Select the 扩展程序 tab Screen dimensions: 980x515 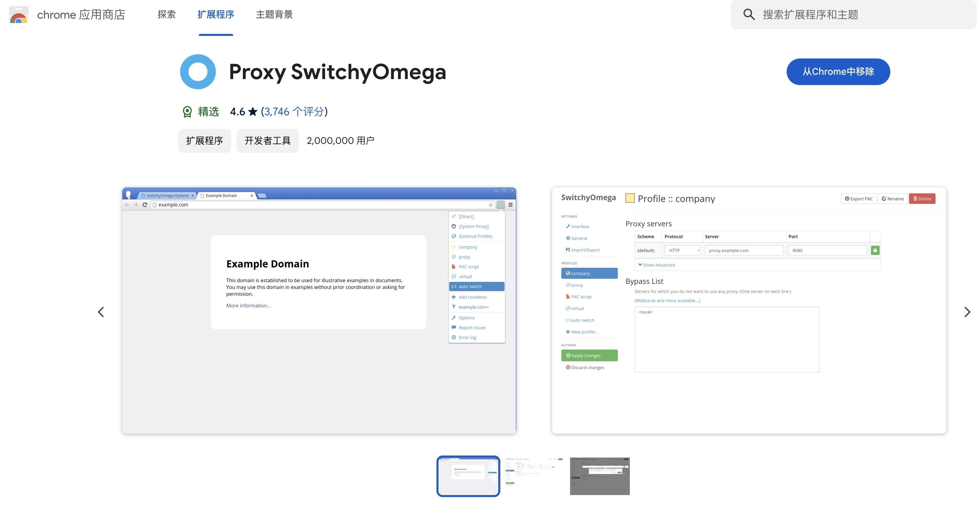tap(216, 15)
